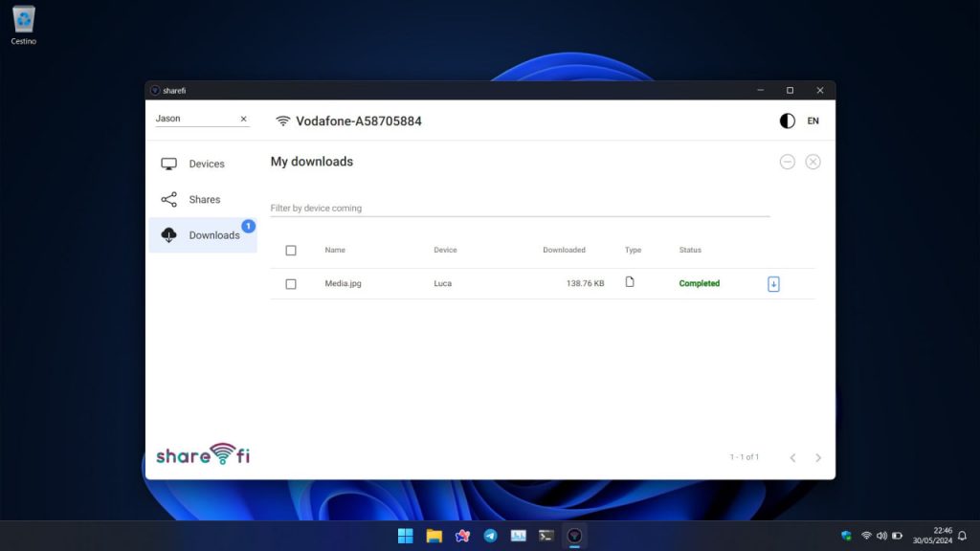Image resolution: width=980 pixels, height=551 pixels.
Task: Click the Name column header
Action: [335, 250]
